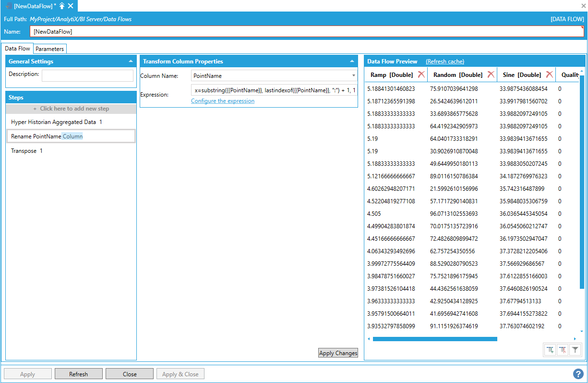The height and width of the screenshot is (383, 588).
Task: Open the Column Name dropdown
Action: 353,76
